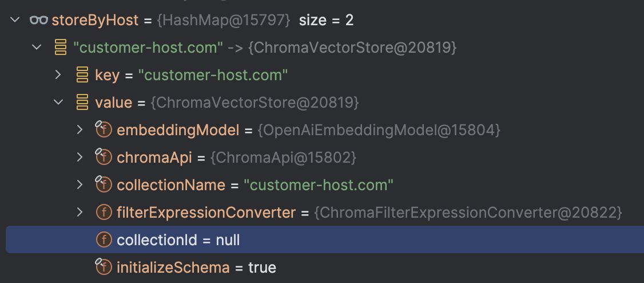
Task: Expand the filterExpressionConverter field
Action: pyautogui.click(x=79, y=212)
